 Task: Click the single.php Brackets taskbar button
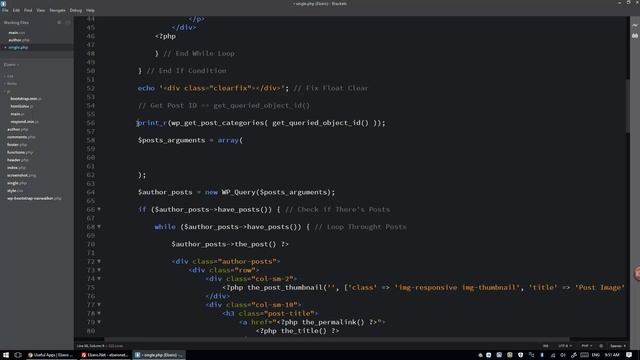click(159, 355)
